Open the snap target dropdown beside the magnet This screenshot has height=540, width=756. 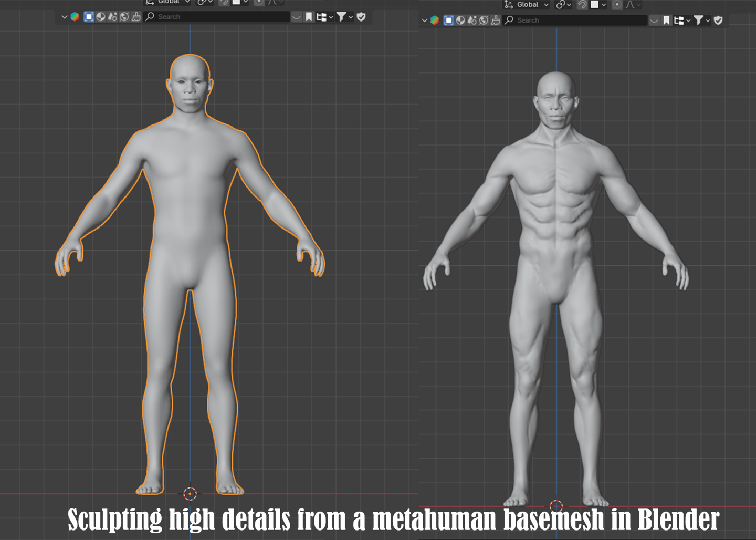[x=598, y=5]
